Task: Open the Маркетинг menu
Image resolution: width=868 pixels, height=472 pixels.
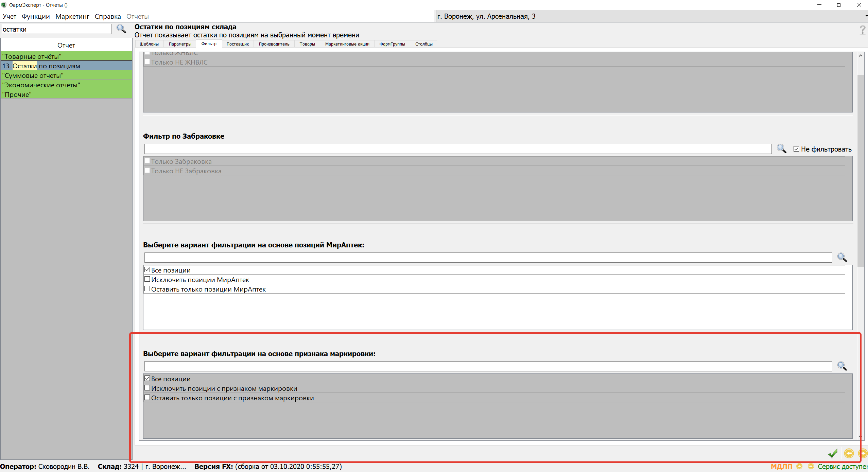Action: 72,16
